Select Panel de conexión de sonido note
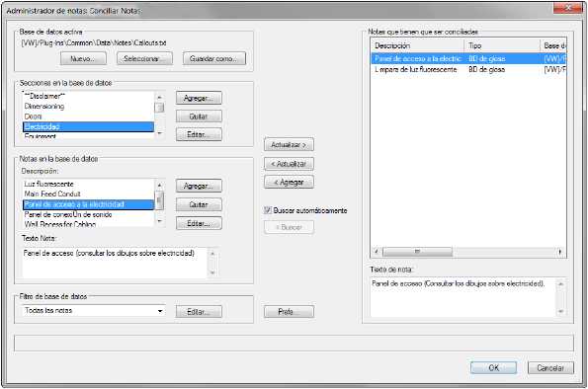Viewport: 588px width, 389px height. pyautogui.click(x=89, y=214)
